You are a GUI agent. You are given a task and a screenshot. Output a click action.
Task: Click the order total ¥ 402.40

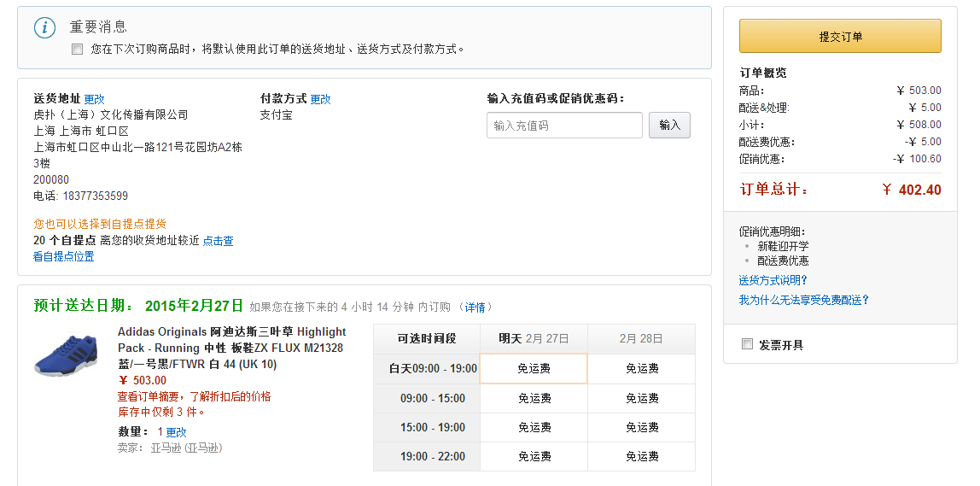pyautogui.click(x=911, y=190)
